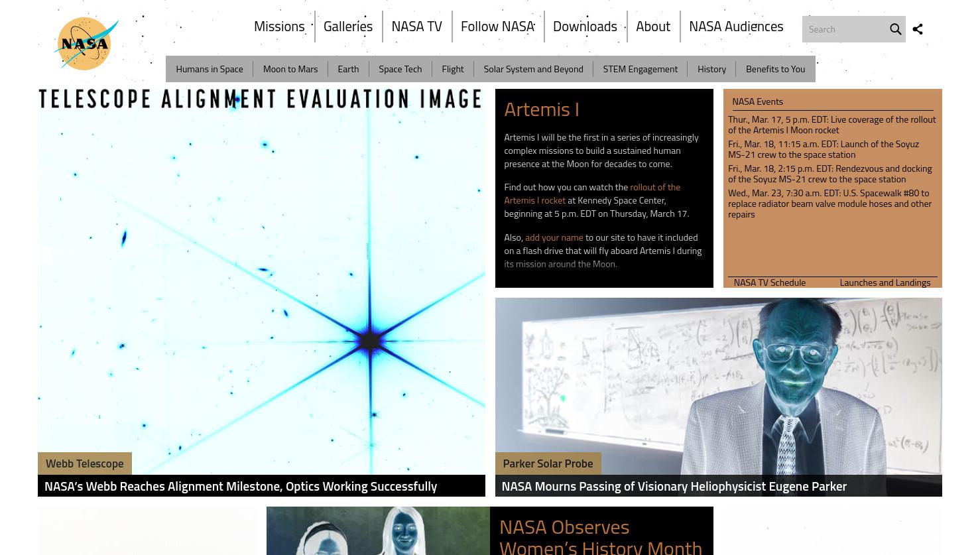Viewport: 980px width, 555px height.
Task: Click the NASA logo
Action: [x=86, y=44]
